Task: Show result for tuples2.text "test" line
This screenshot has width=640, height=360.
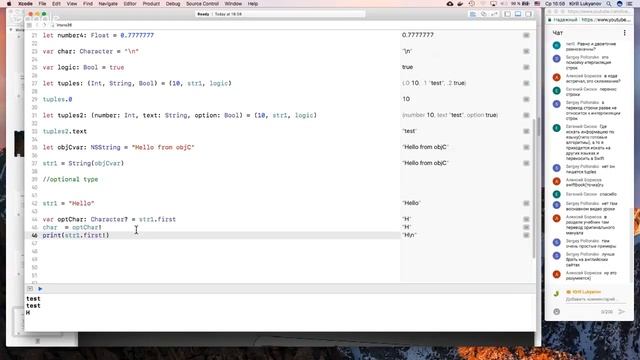Action: (x=527, y=131)
